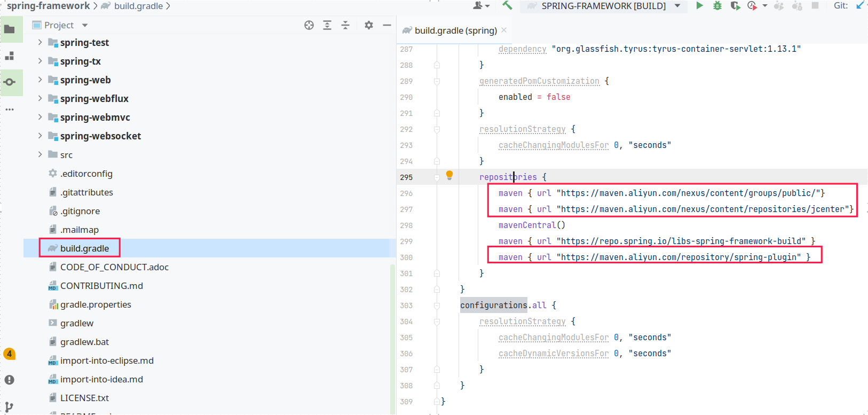Open the Git tool window icon
Screen dimensions: 868x415
pyautogui.click(x=9, y=406)
